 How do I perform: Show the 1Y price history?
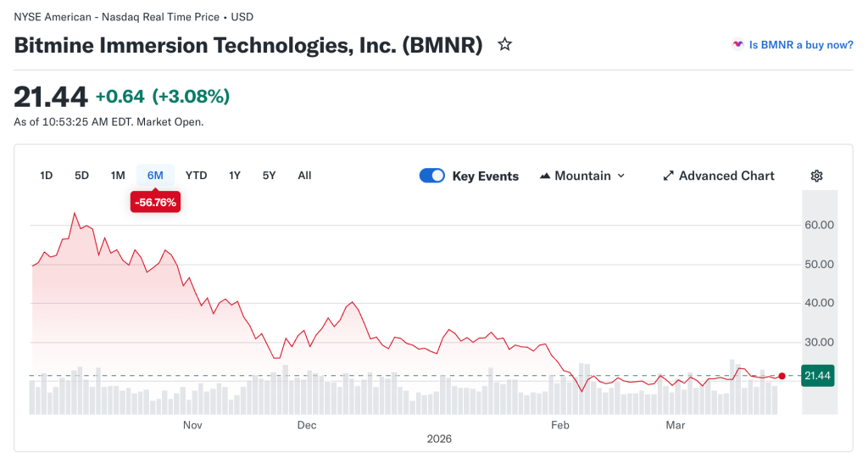click(x=235, y=176)
